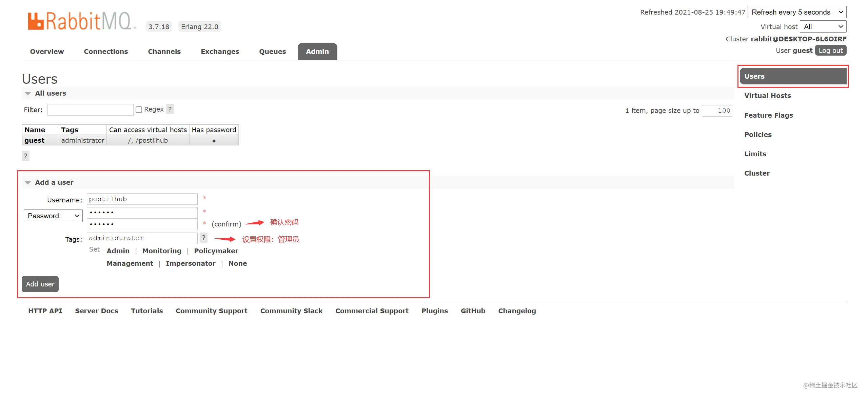Viewport: 868px width, 399px height.
Task: Toggle the Regex filter checkbox
Action: click(139, 109)
